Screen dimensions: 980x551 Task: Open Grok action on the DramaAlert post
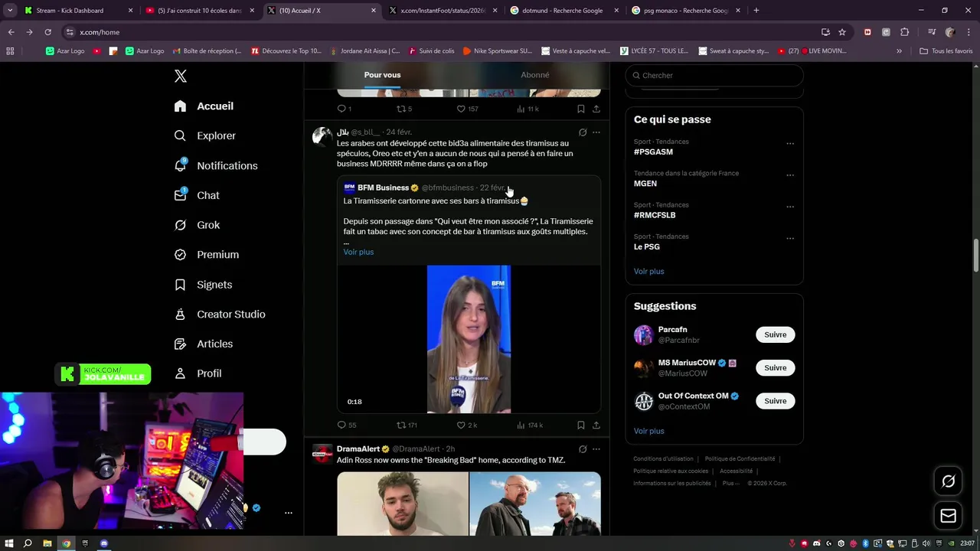(583, 449)
